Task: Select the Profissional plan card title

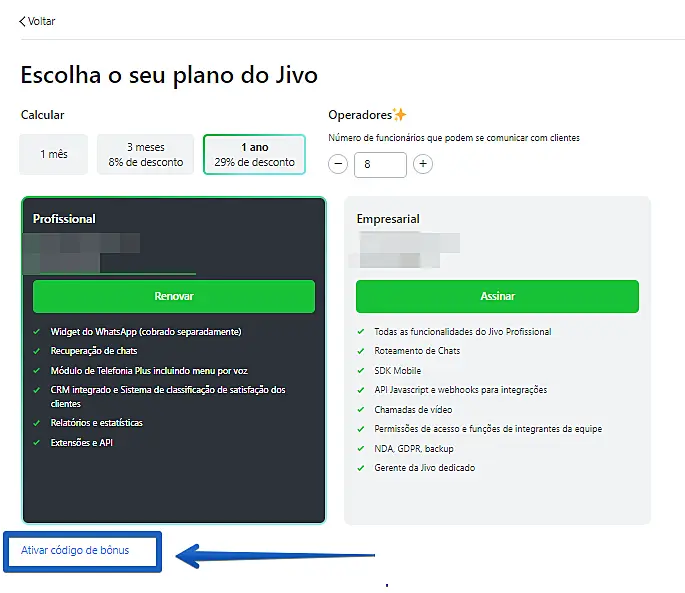Action: click(x=64, y=219)
